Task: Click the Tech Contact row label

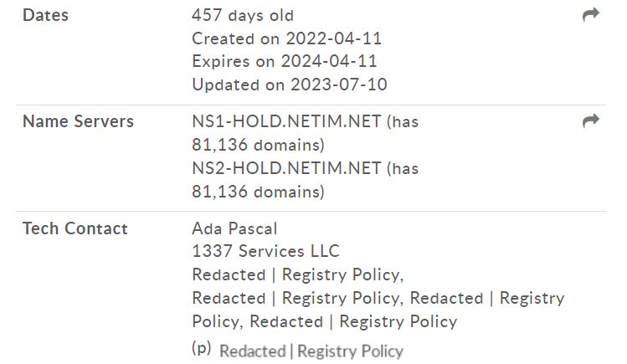Action: 75,228
